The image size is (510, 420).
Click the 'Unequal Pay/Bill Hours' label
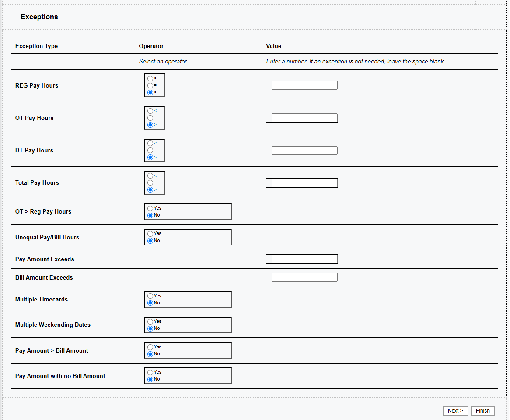[47, 238]
